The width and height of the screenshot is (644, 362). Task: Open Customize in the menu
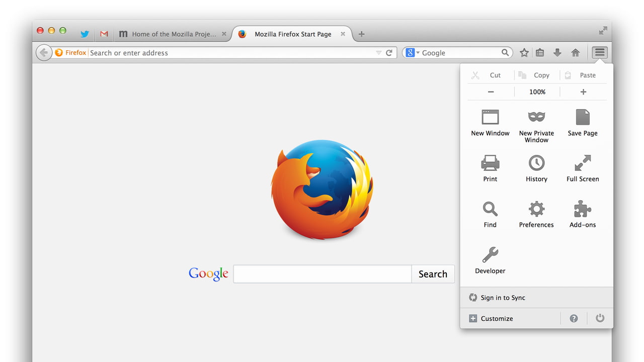pos(510,318)
